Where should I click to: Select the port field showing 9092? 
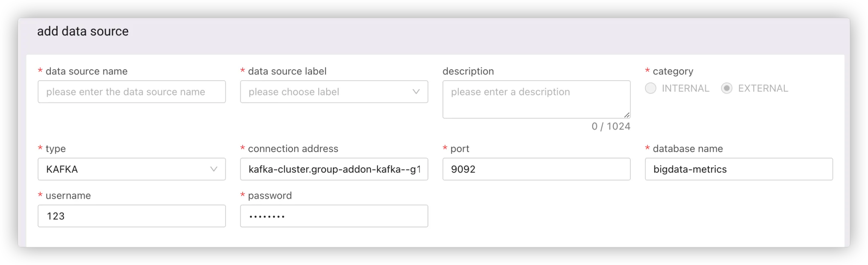536,169
